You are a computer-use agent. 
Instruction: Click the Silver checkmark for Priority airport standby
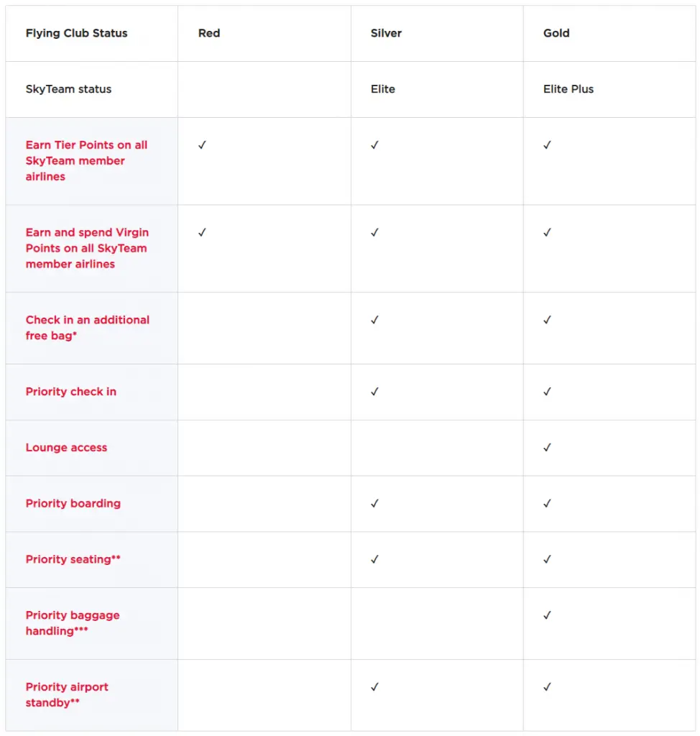click(374, 687)
